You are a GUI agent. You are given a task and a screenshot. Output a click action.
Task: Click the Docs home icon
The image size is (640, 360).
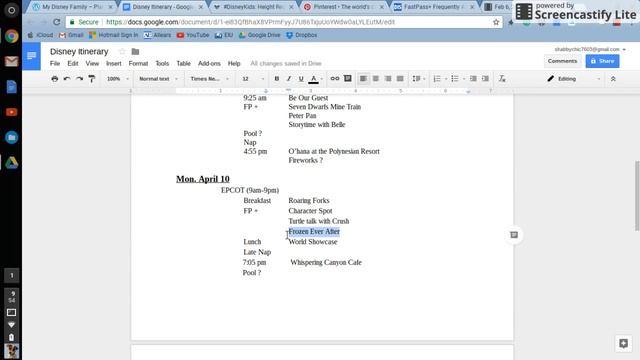(x=31, y=56)
